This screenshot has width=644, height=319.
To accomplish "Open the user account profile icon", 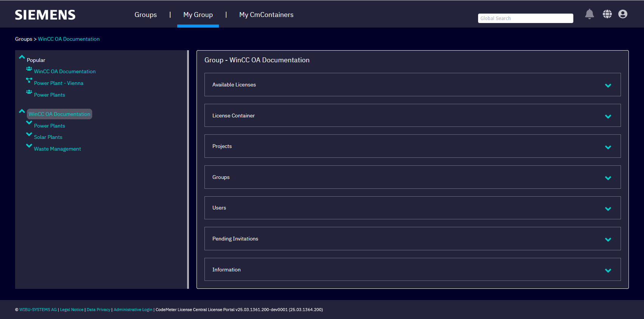I will coord(622,14).
